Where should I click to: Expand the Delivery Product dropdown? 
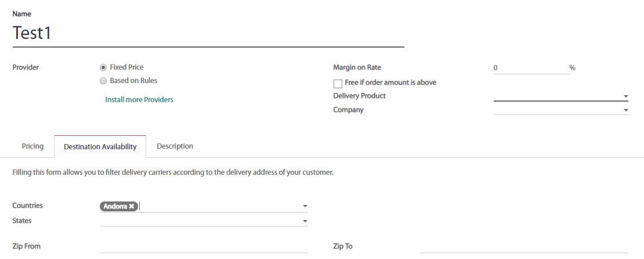626,96
